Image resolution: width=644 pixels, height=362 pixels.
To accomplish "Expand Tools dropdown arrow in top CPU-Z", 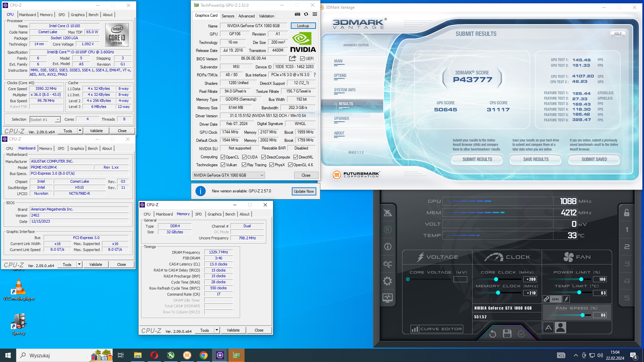I will click(x=80, y=131).
